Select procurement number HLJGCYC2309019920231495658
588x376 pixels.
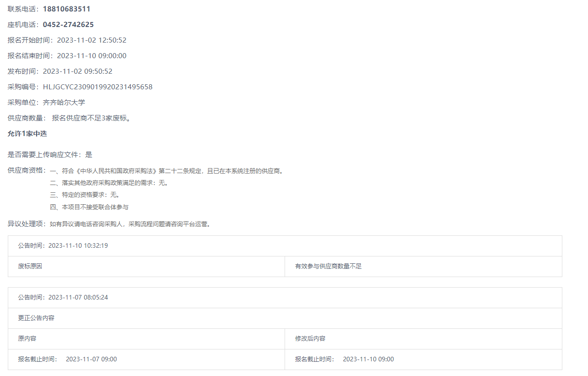(98, 87)
